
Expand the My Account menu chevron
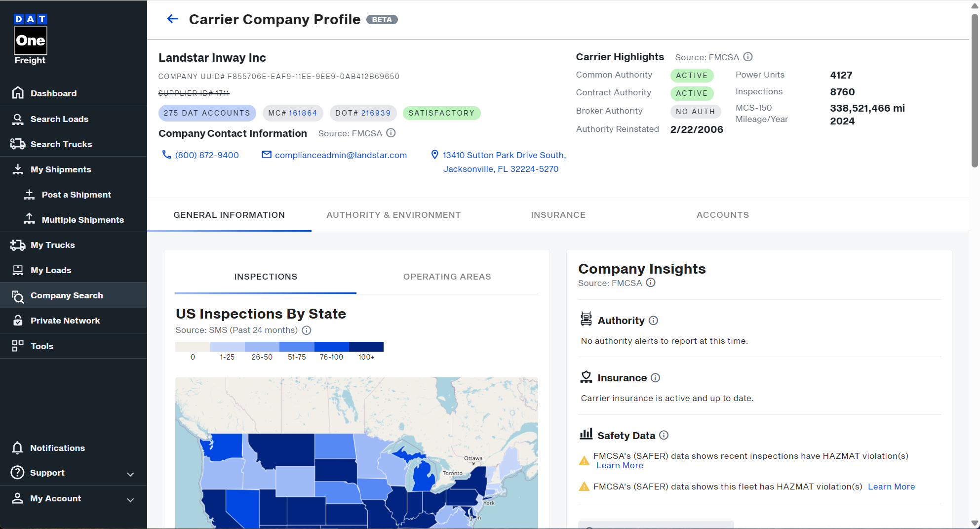(130, 500)
